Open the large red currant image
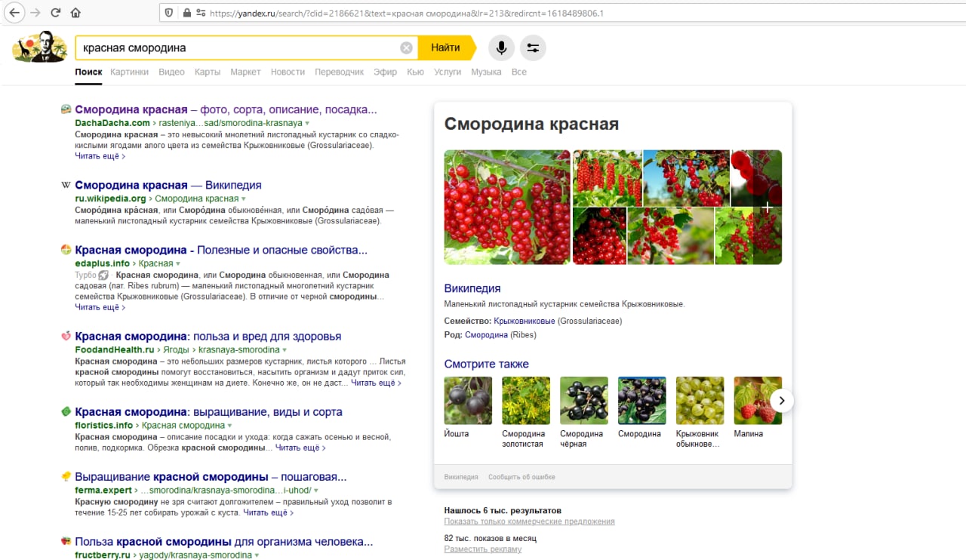 tap(507, 207)
